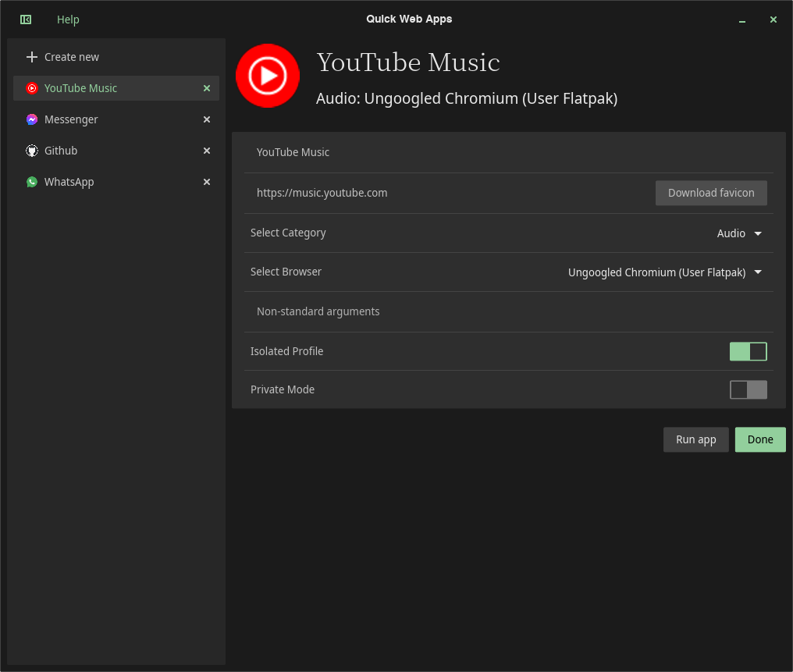Delete the Messenger web app

point(207,120)
